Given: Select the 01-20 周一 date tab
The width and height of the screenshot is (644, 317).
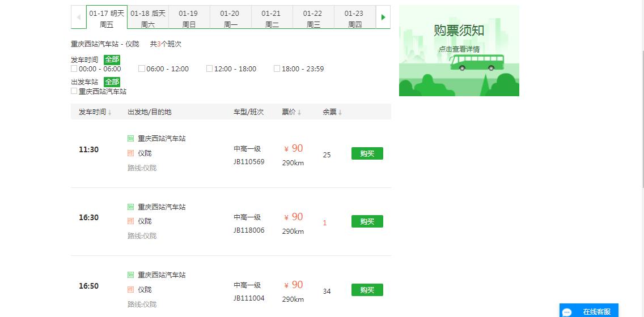Looking at the screenshot, I should pyautogui.click(x=230, y=18).
